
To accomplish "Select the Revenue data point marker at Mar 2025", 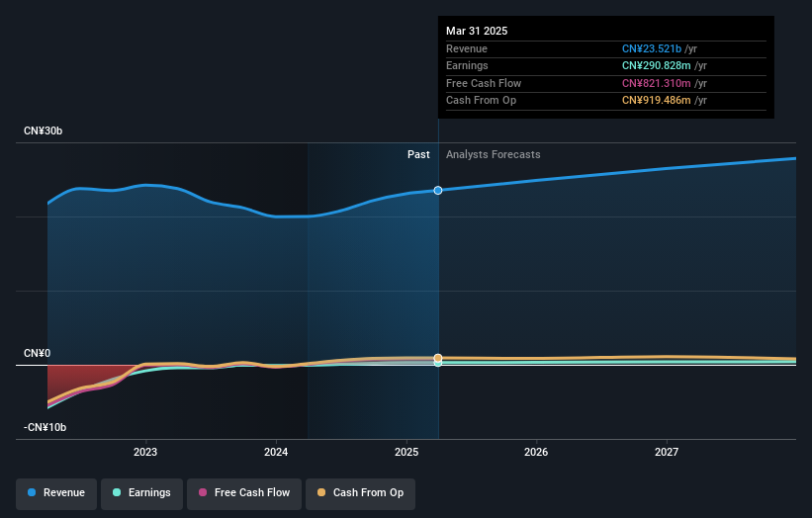I will pos(438,191).
